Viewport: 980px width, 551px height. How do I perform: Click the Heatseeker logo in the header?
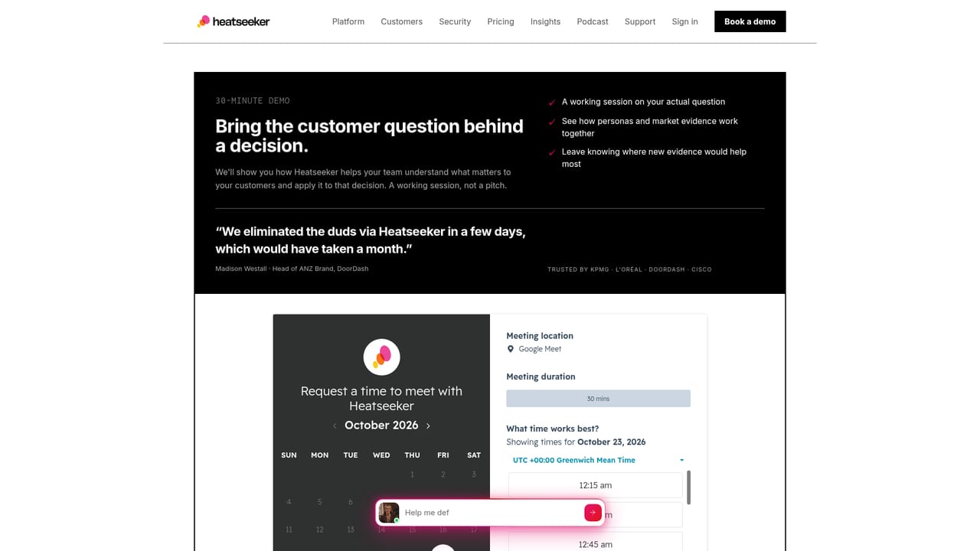click(x=234, y=21)
